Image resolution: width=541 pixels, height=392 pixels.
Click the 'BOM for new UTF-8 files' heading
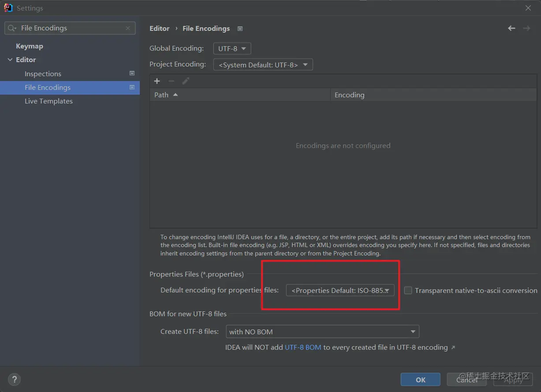pos(188,314)
